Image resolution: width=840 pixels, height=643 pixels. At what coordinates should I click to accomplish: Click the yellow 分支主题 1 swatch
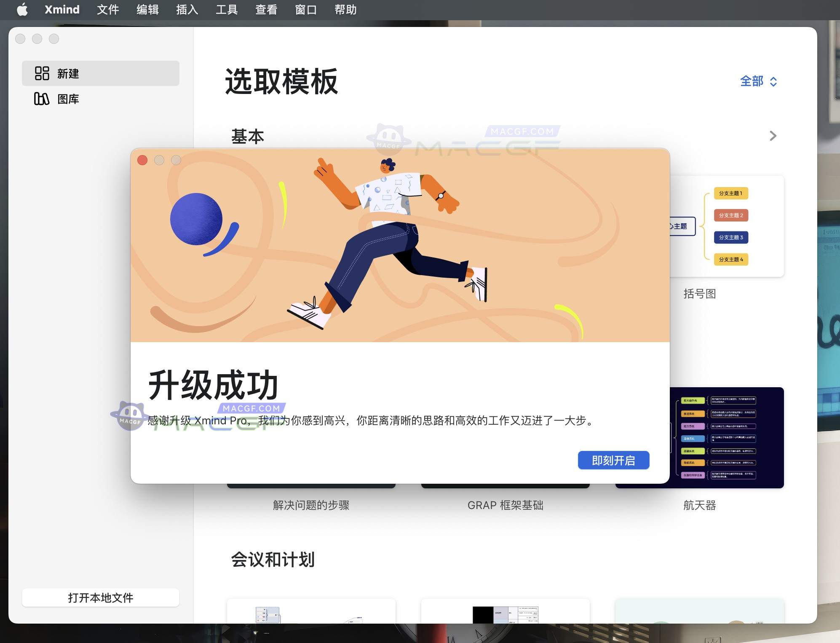tap(731, 193)
